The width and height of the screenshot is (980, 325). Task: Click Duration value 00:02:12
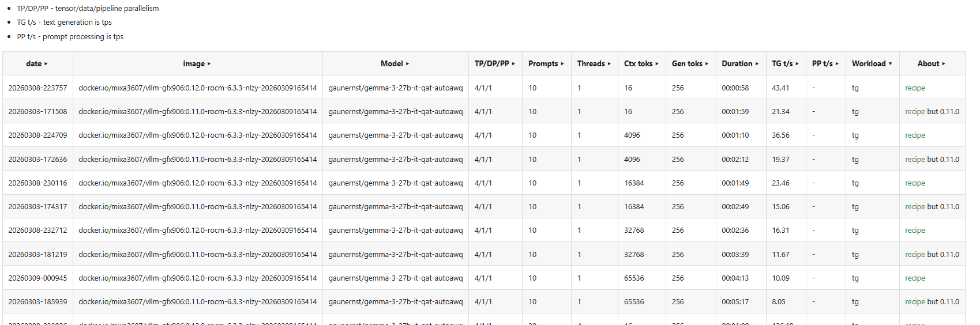[x=735, y=160]
